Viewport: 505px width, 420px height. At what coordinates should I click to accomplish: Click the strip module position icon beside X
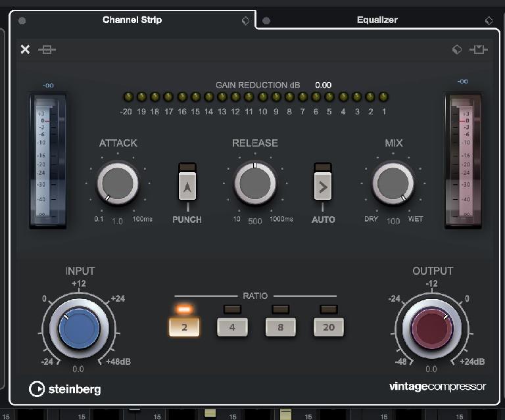pos(47,49)
